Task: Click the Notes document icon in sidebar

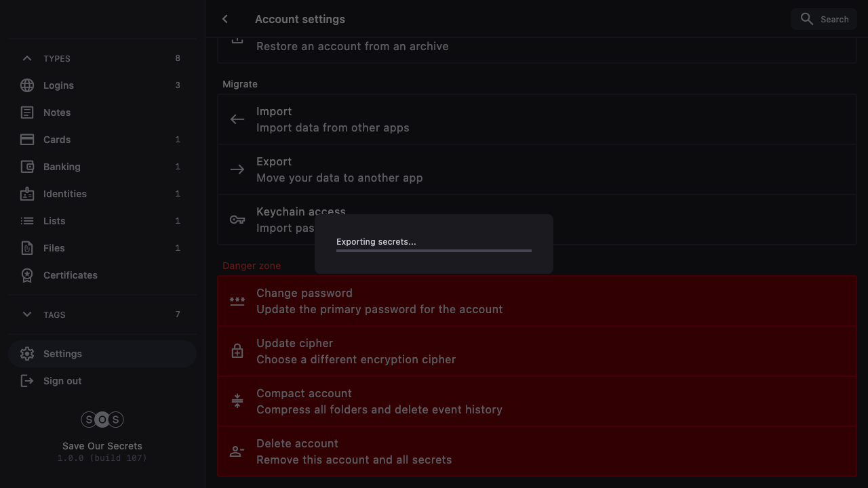Action: coord(27,113)
